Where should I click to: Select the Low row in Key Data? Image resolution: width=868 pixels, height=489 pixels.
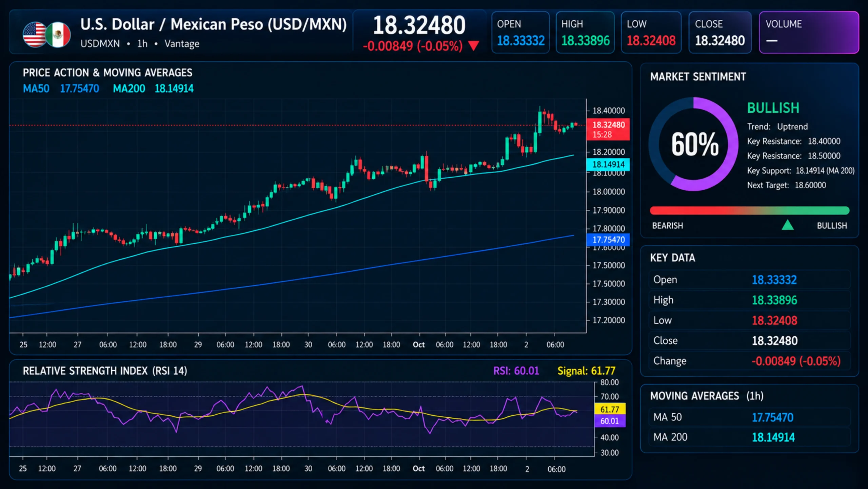[749, 320]
